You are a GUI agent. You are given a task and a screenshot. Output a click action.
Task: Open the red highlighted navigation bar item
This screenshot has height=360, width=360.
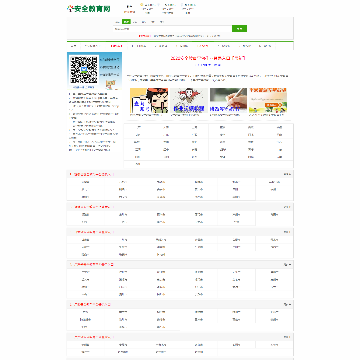point(116,46)
